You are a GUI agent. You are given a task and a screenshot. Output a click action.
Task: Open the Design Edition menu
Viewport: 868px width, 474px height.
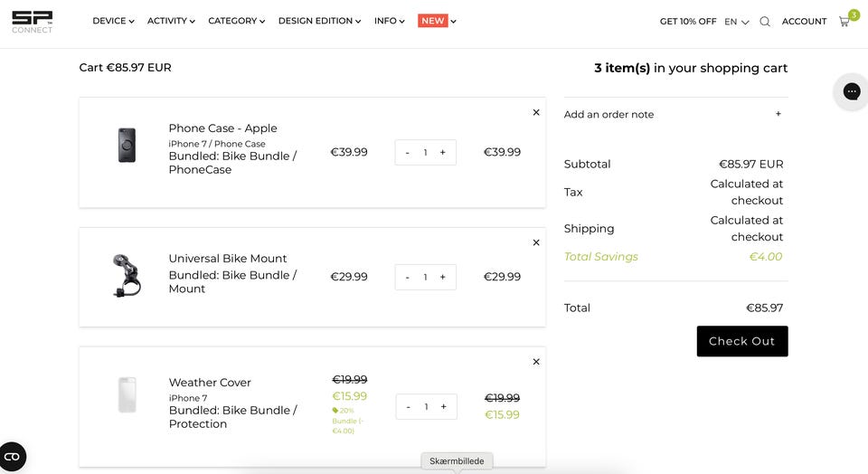tap(319, 21)
